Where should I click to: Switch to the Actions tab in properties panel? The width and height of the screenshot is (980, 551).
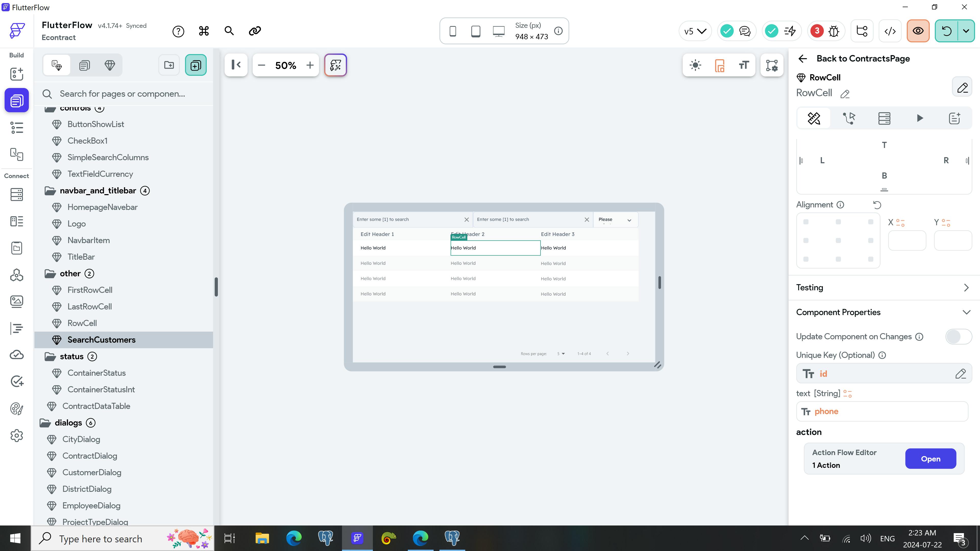click(849, 118)
